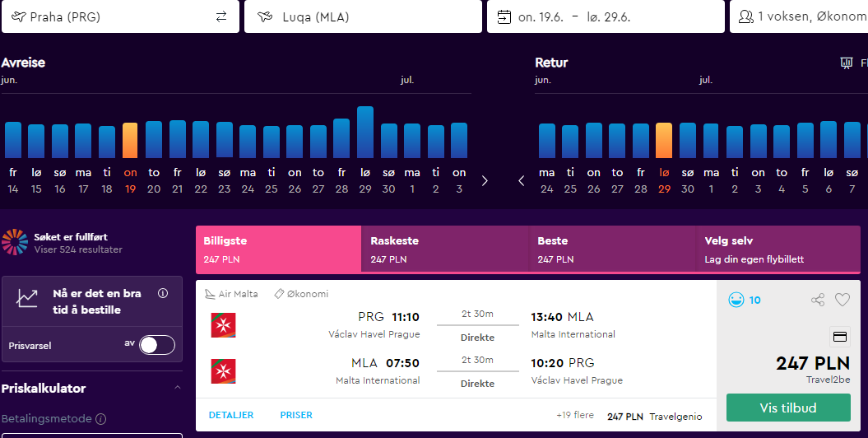This screenshot has height=438, width=868.
Task: Swap origin and destination arrows icon
Action: 221,16
